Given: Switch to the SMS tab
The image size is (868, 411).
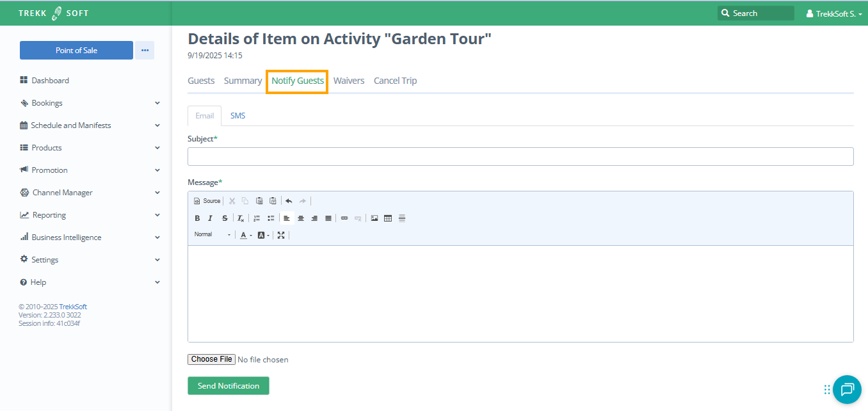Looking at the screenshot, I should click(x=237, y=116).
